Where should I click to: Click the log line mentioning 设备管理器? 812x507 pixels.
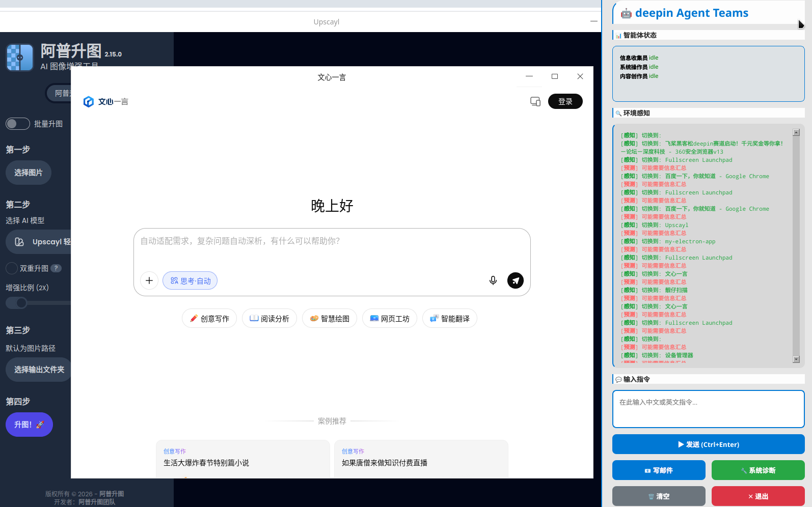(x=657, y=355)
